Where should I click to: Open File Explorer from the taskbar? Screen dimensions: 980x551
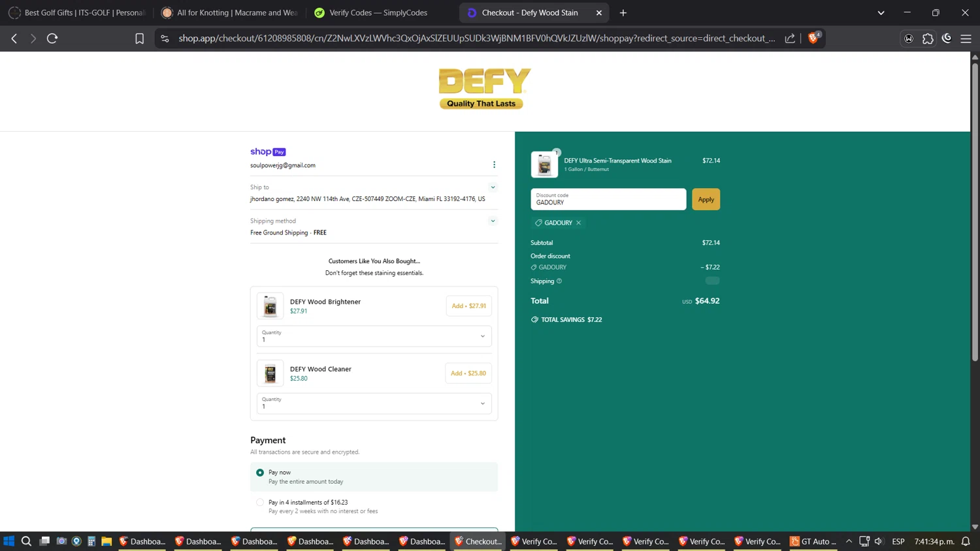(x=106, y=541)
